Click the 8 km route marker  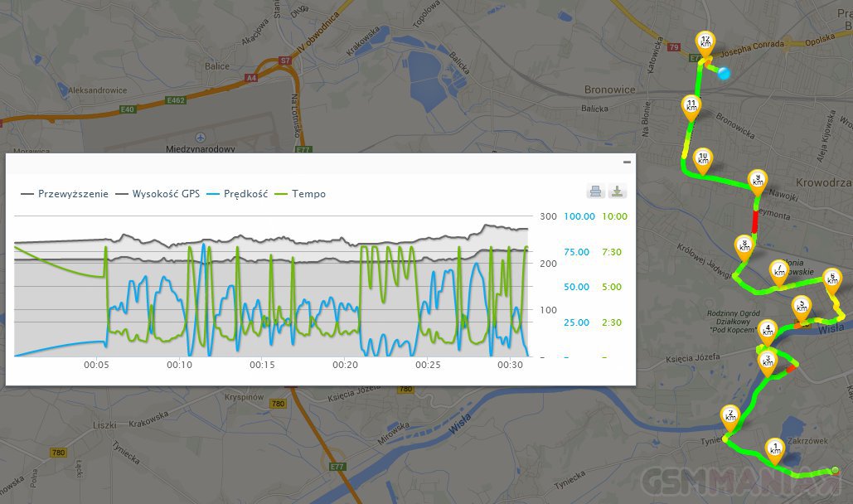[744, 245]
